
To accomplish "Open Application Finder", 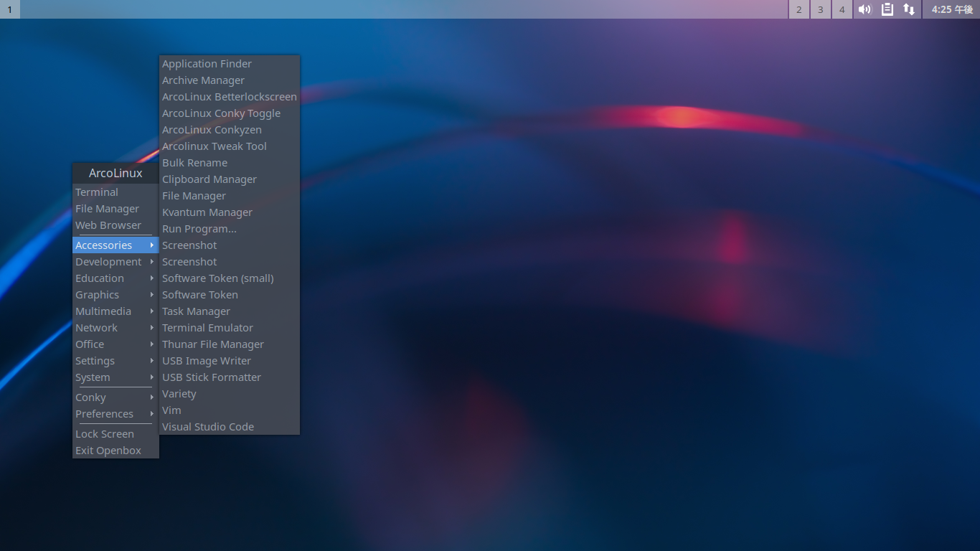I will pos(229,64).
